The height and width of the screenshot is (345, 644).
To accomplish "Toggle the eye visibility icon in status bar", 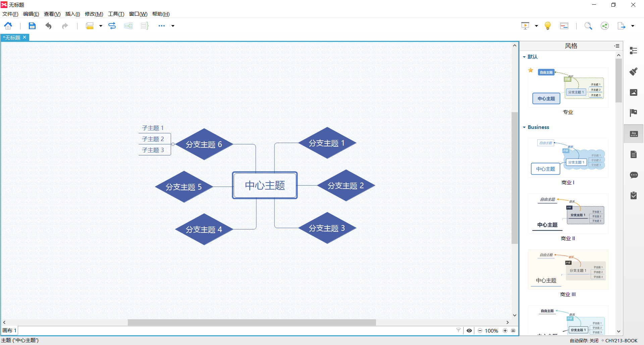I will coord(469,331).
